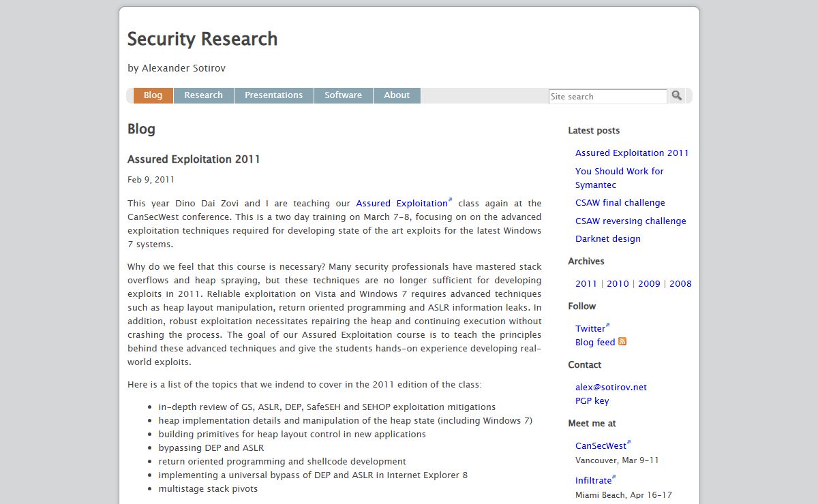Click the magnifier search button
Image resolution: width=818 pixels, height=504 pixels.
[x=676, y=95]
